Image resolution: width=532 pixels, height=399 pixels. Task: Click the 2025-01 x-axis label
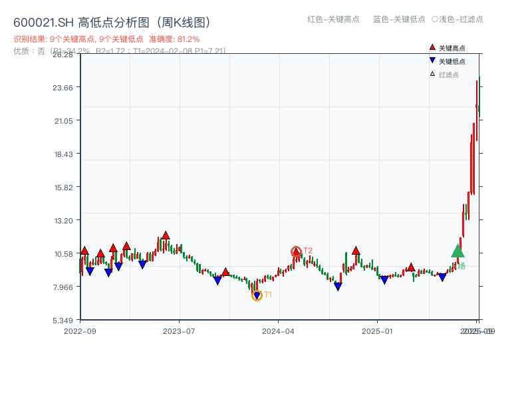377,331
